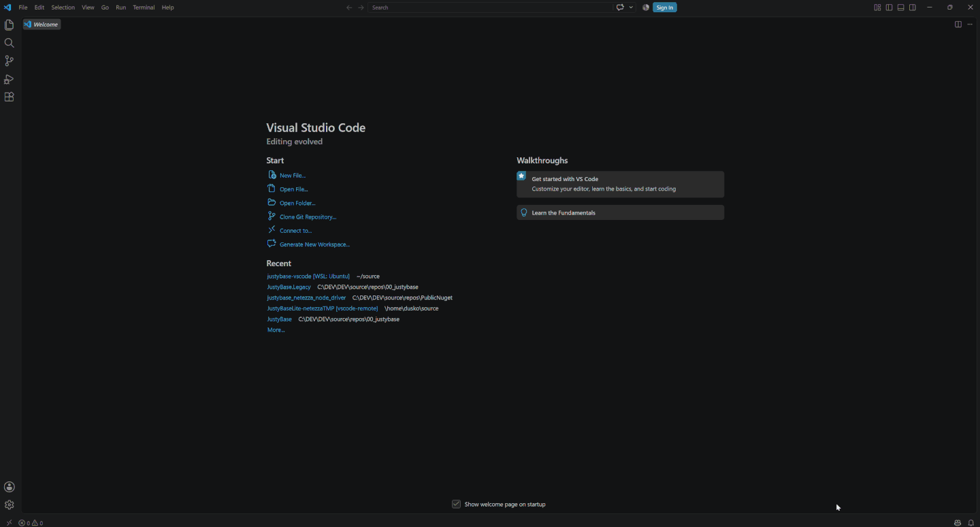Toggle the Secondary Side Bar

pos(913,7)
